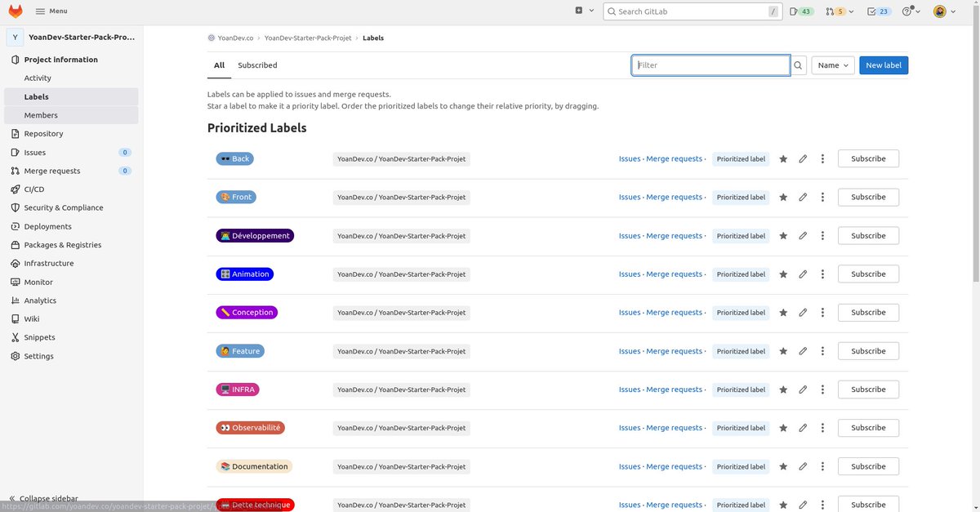Click the help question-mark icon

pos(908,11)
